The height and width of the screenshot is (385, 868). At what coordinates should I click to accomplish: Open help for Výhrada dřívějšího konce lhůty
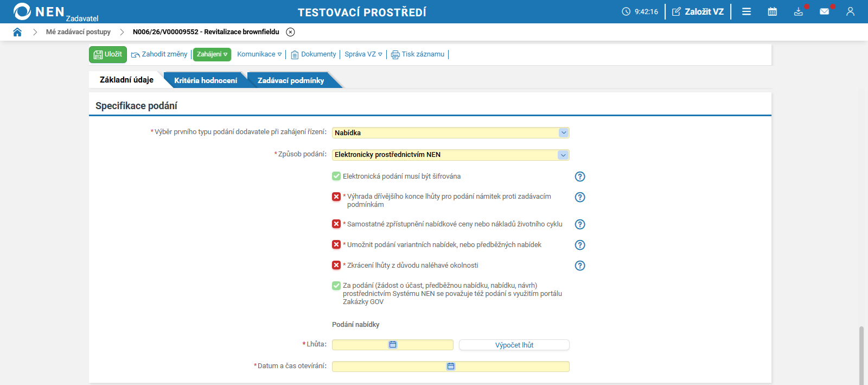[x=580, y=197]
